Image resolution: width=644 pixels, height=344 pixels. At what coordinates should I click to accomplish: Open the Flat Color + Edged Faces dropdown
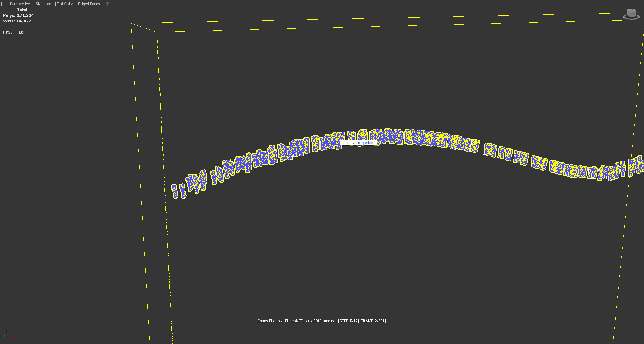coord(78,4)
